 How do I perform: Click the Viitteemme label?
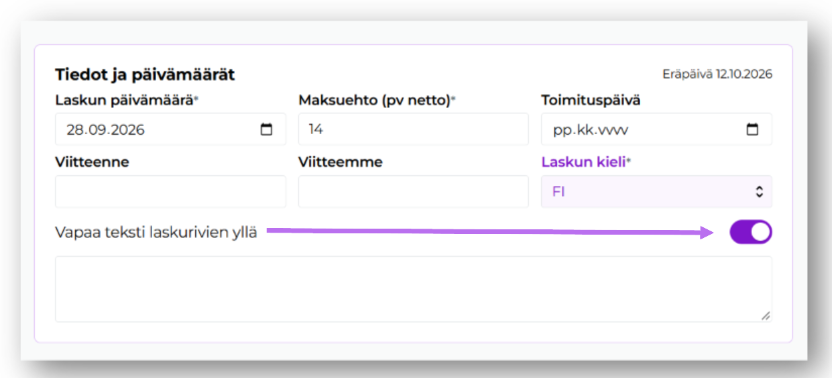click(340, 162)
